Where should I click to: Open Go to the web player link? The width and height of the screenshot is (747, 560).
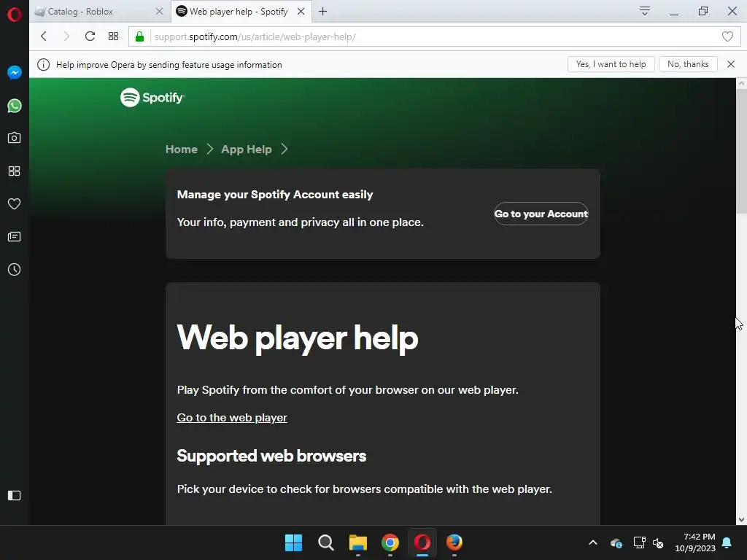point(232,418)
